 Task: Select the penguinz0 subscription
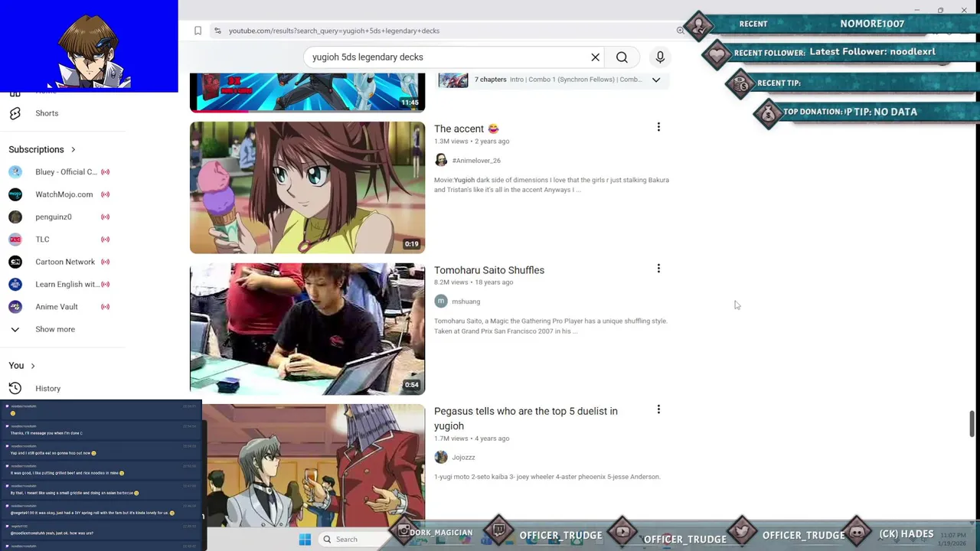point(54,217)
